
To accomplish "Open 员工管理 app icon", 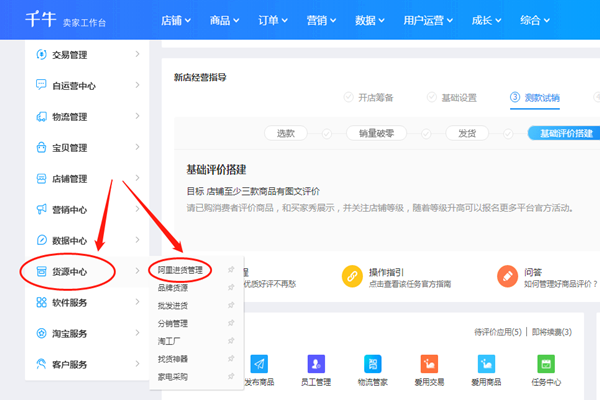I will pos(316,364).
